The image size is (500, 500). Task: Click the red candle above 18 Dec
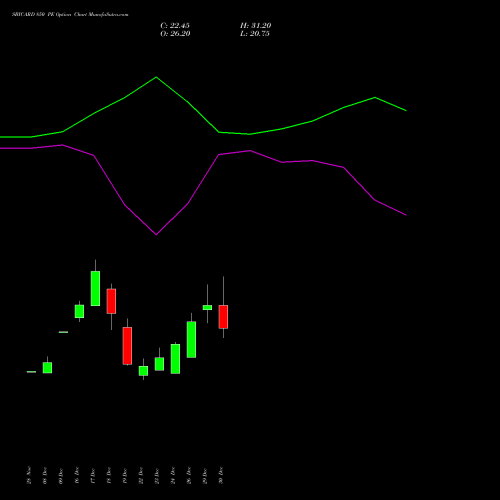111,301
